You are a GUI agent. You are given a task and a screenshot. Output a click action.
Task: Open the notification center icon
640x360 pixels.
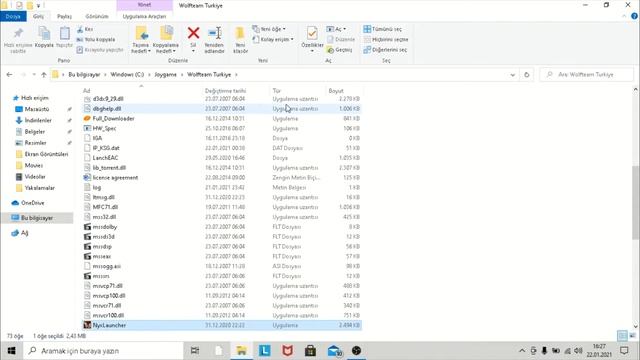click(x=624, y=351)
